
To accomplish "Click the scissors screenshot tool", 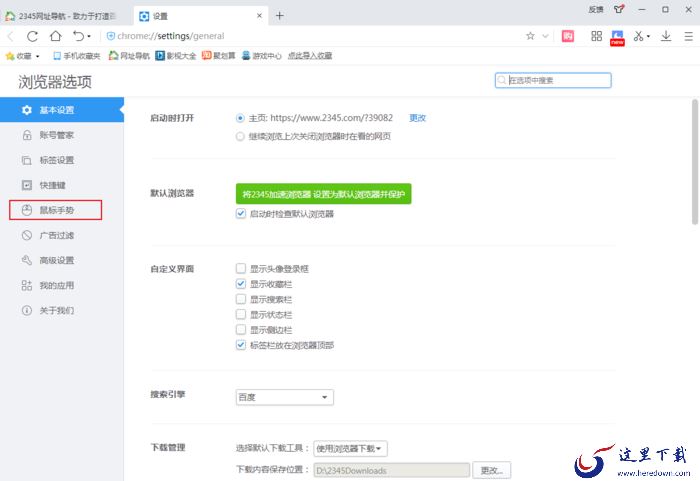I will click(638, 36).
